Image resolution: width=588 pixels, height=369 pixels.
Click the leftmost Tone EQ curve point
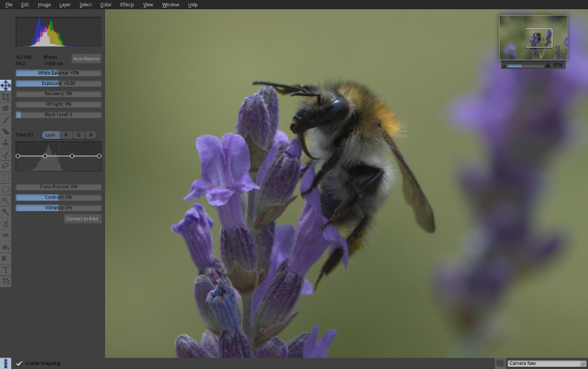point(18,156)
